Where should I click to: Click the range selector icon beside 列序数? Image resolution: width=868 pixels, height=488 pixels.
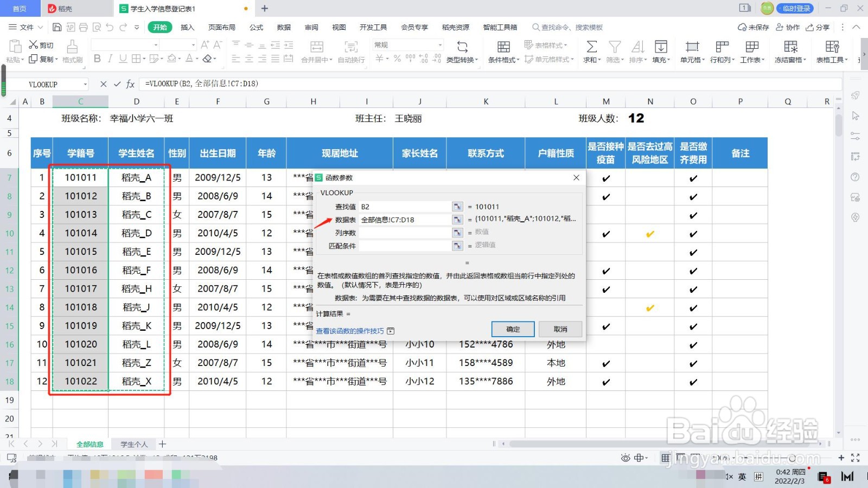[x=457, y=233]
